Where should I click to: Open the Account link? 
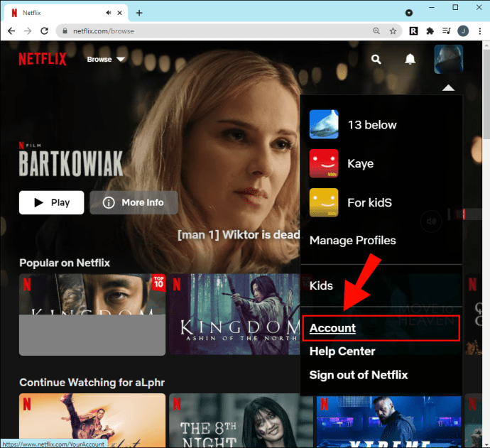coord(332,328)
